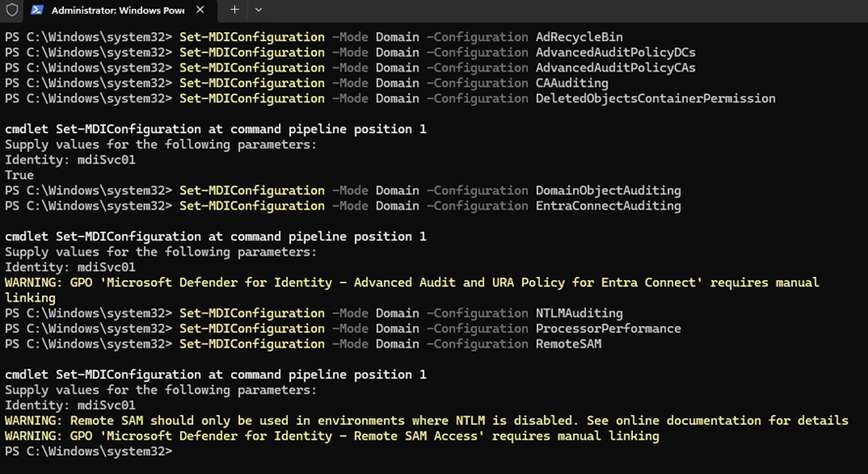Viewport: 868px width, 474px height.
Task: Close the Administrator PowerShell tab
Action: tap(201, 10)
